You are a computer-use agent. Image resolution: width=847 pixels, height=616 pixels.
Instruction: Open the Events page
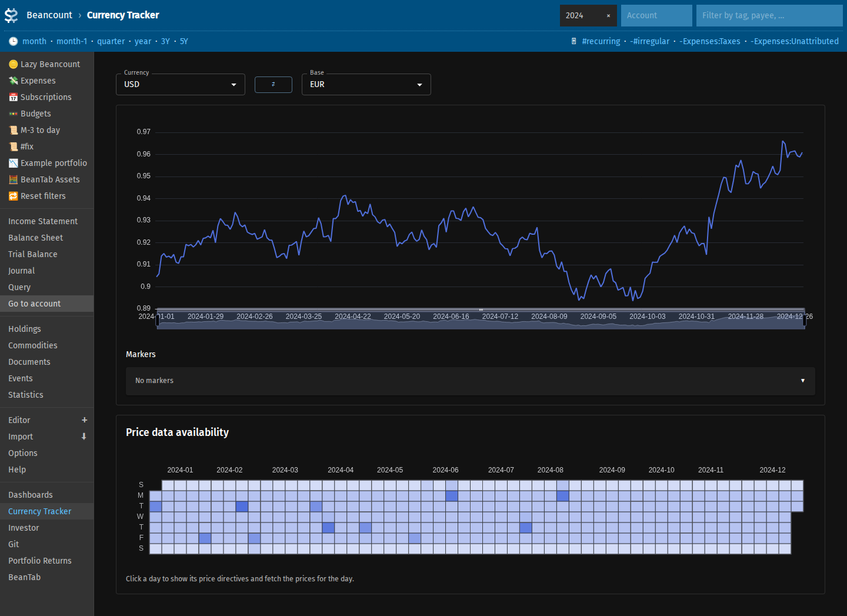[x=46, y=378]
